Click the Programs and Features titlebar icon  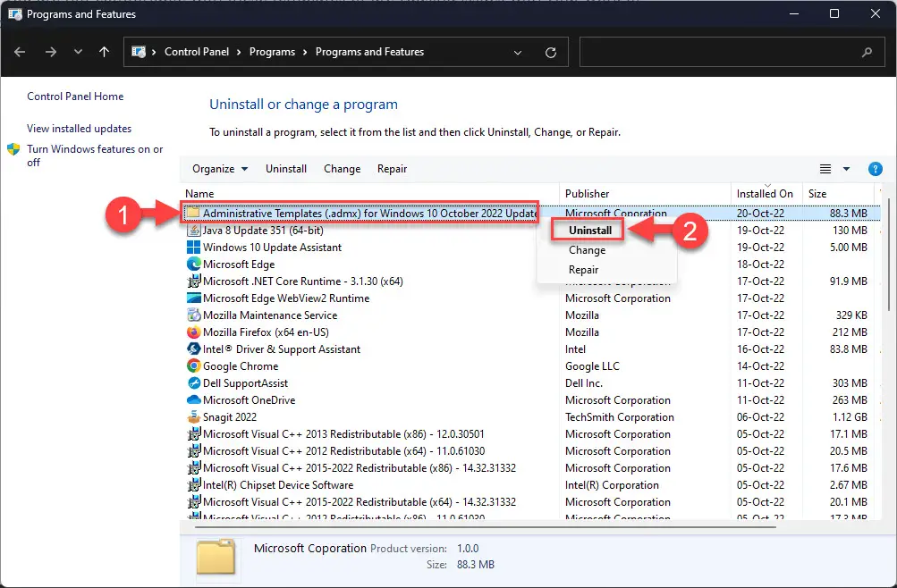point(15,13)
